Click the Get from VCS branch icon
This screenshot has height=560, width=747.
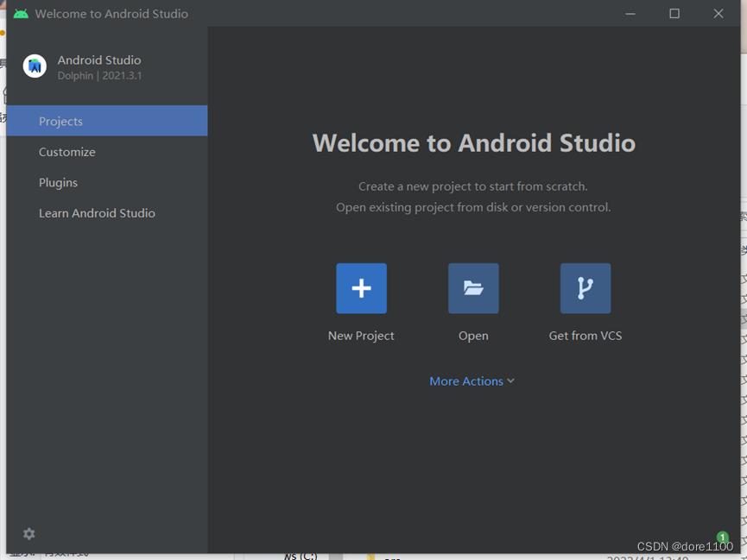(585, 288)
